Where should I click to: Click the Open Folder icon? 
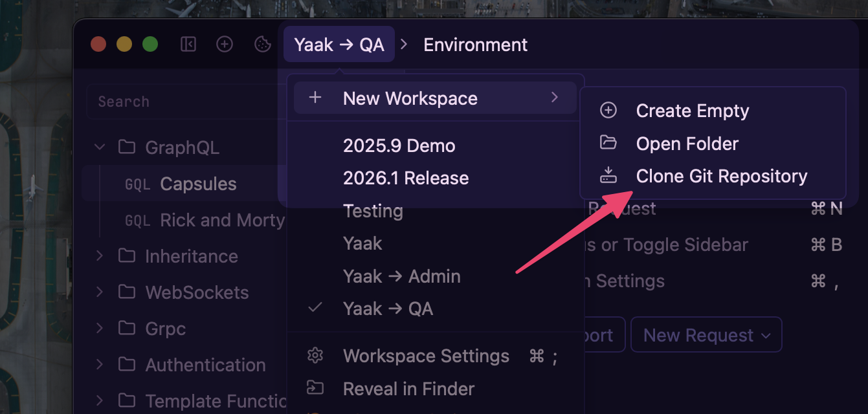click(608, 143)
